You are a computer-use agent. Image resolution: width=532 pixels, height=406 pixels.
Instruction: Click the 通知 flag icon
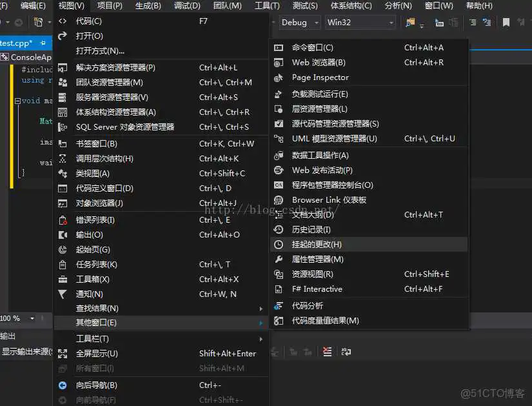(63, 294)
